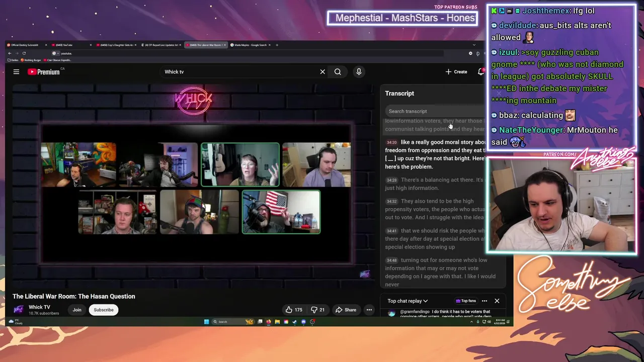Switch to Marla Maples Google Search tab
Viewport: 644px width, 362px height.
251,45
